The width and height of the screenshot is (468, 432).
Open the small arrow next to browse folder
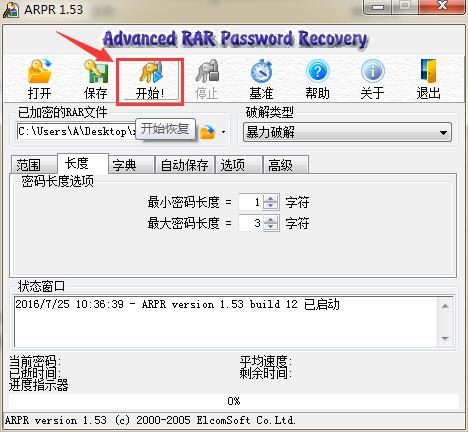click(223, 132)
